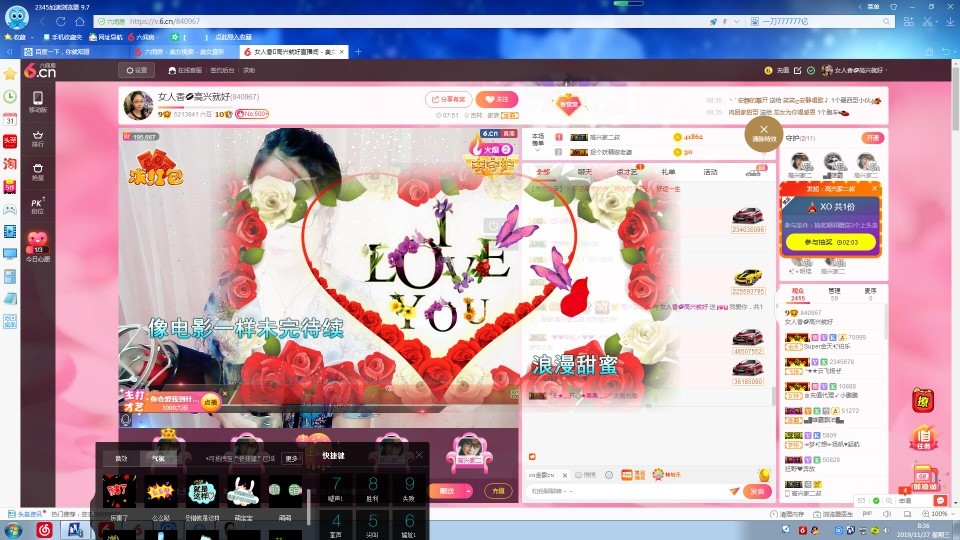Open the browser history clock sidebar icon
The width and height of the screenshot is (960, 540).
pyautogui.click(x=10, y=96)
